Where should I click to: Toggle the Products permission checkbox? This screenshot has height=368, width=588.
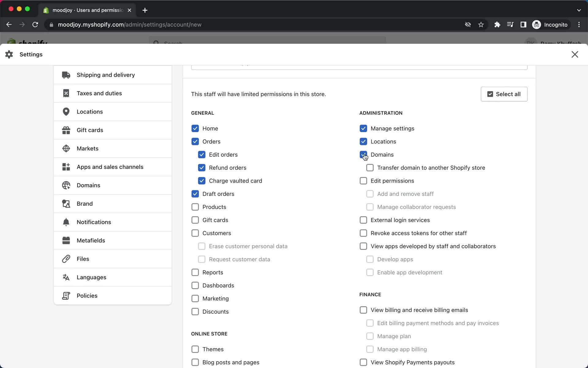point(195,206)
